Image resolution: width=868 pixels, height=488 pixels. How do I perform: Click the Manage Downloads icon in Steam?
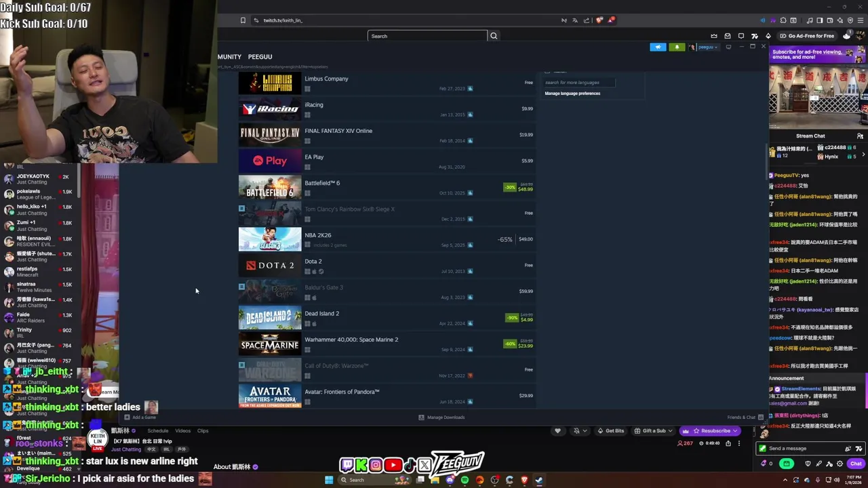[x=422, y=418]
